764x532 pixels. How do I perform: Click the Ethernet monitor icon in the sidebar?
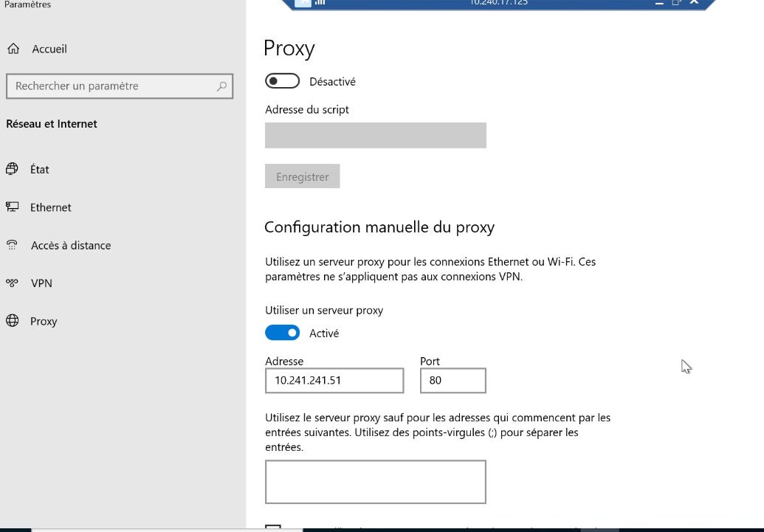point(12,207)
